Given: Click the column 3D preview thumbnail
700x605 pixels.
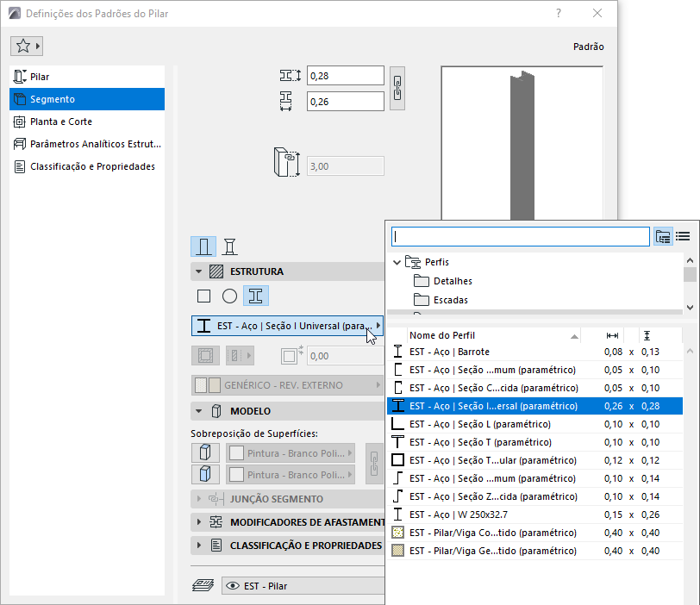Looking at the screenshot, I should [x=522, y=143].
